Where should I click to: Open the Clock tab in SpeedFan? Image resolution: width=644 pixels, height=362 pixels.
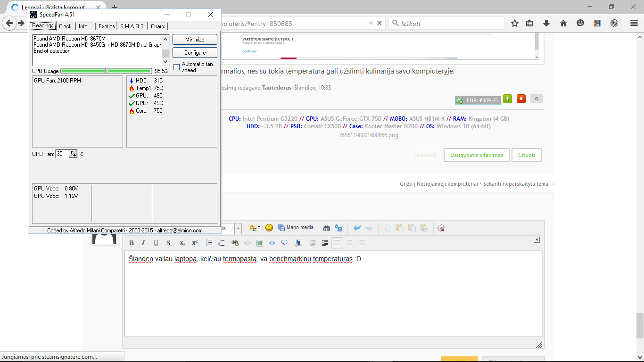point(66,26)
